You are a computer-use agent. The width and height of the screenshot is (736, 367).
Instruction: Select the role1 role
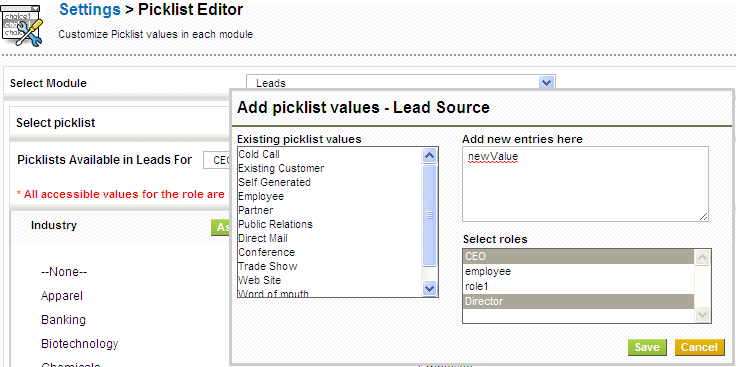(578, 286)
